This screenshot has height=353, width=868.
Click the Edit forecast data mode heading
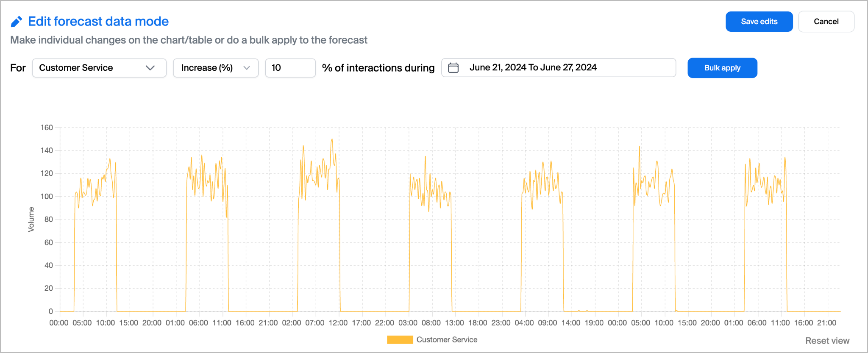[98, 22]
